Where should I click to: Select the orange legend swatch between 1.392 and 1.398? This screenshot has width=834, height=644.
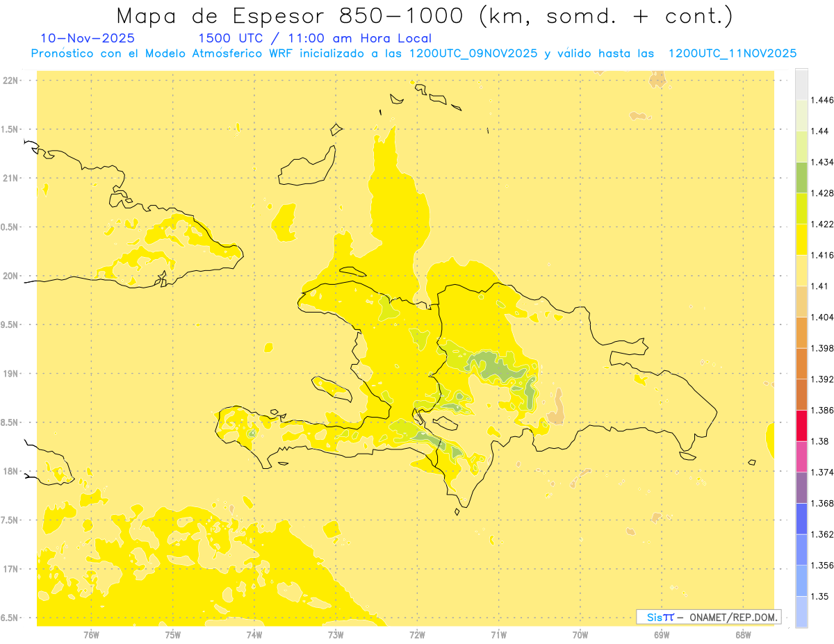801,363
